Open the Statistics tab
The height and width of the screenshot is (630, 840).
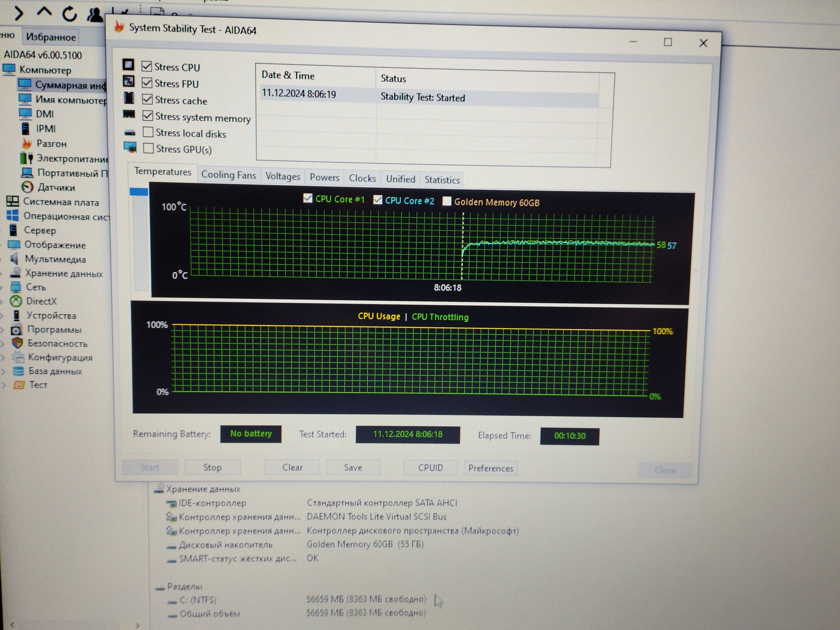pyautogui.click(x=442, y=180)
